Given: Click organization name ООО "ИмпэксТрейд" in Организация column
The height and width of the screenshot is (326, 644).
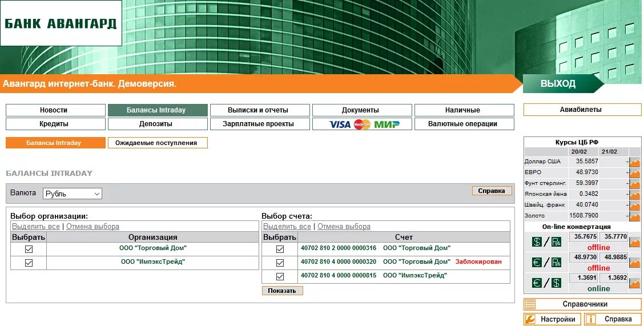Looking at the screenshot, I should pos(153,261).
